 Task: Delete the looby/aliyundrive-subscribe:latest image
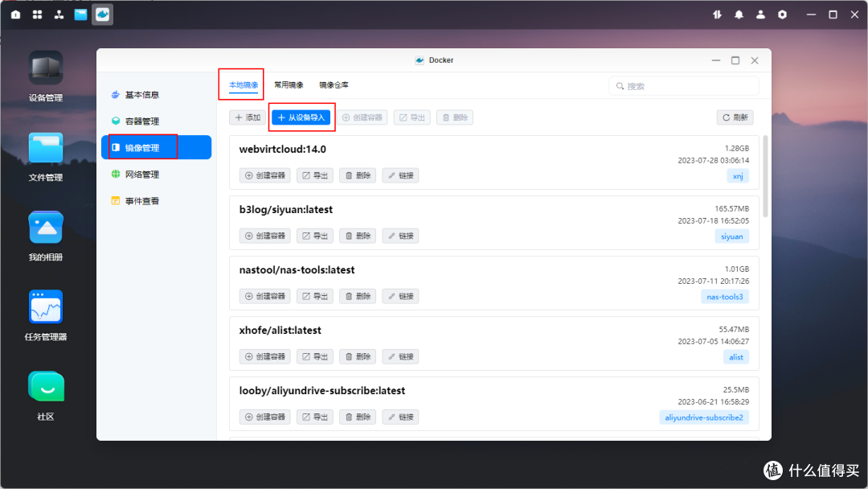(x=358, y=417)
